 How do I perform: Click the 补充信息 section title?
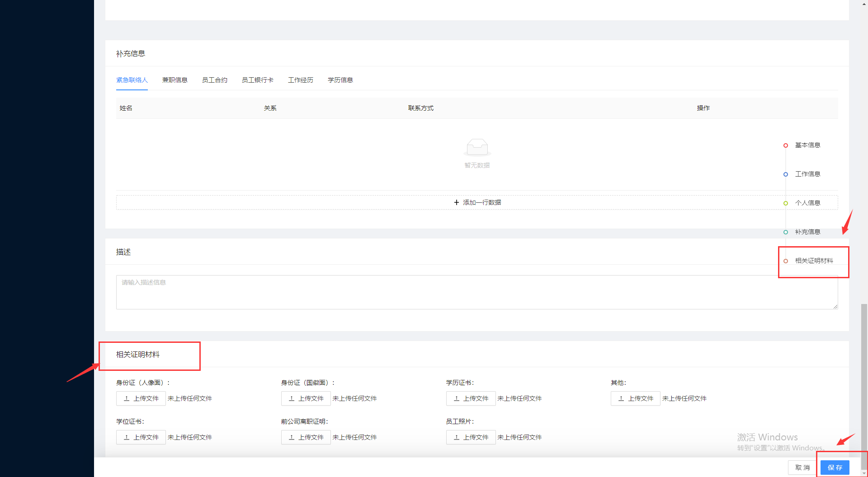(131, 53)
